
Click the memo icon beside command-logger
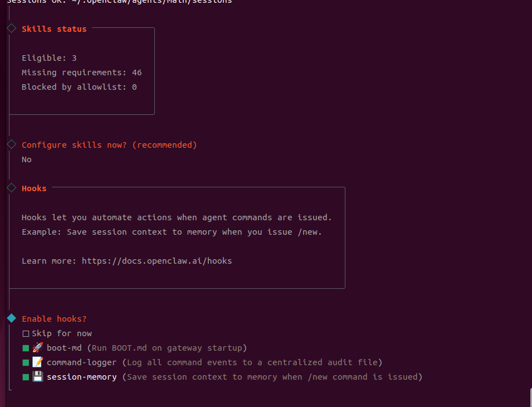37,362
